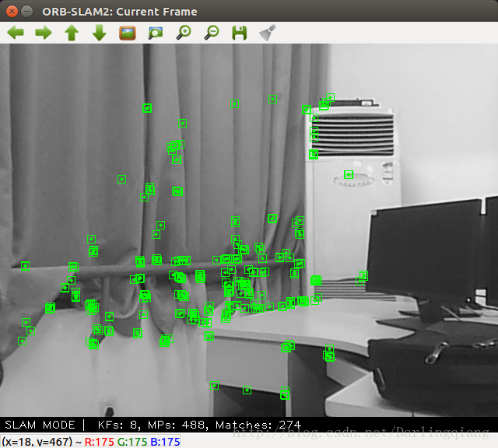Click the G:175 green value readout
The image size is (498, 448).
tap(132, 442)
